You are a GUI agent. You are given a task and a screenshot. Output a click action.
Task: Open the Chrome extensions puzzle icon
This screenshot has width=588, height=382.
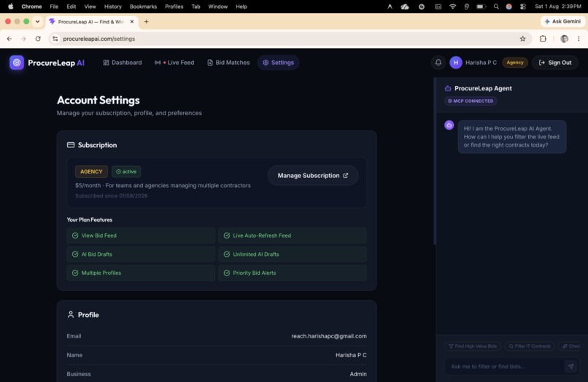point(543,39)
